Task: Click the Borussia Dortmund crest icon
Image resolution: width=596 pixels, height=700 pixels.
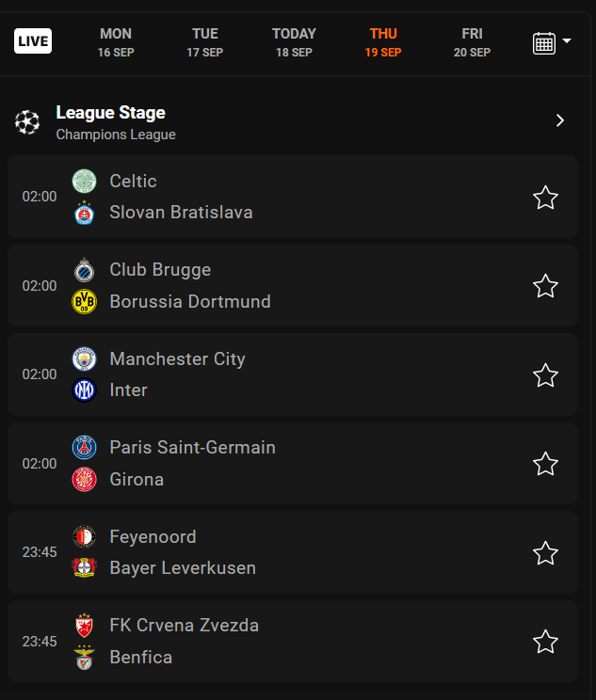Action: pyautogui.click(x=85, y=302)
